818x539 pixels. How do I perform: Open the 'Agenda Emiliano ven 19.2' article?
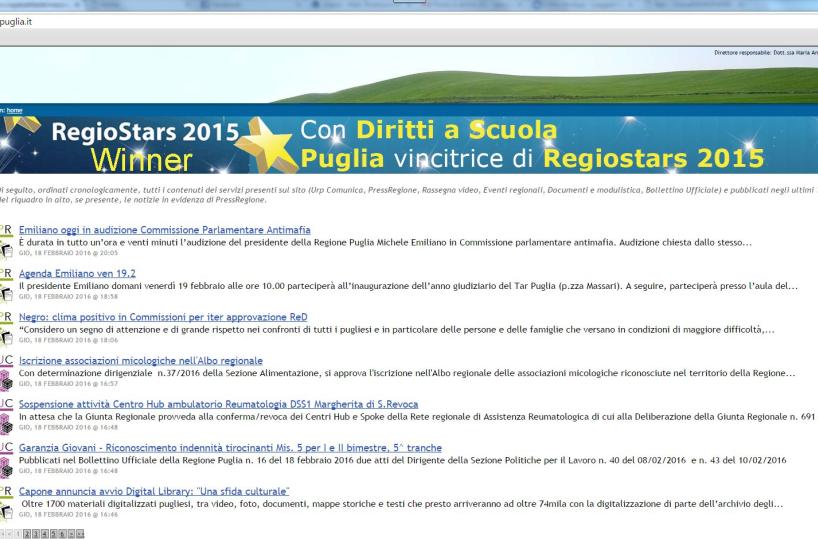click(77, 273)
